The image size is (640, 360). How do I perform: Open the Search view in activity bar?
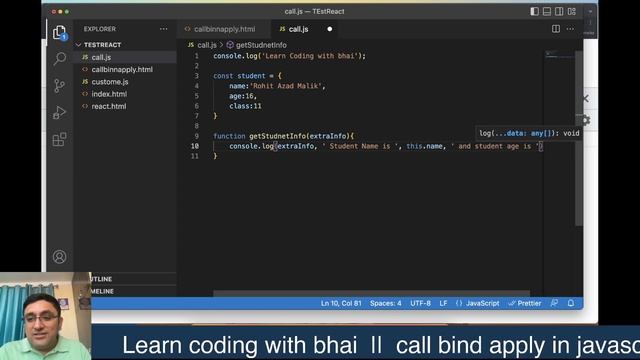click(x=60, y=58)
